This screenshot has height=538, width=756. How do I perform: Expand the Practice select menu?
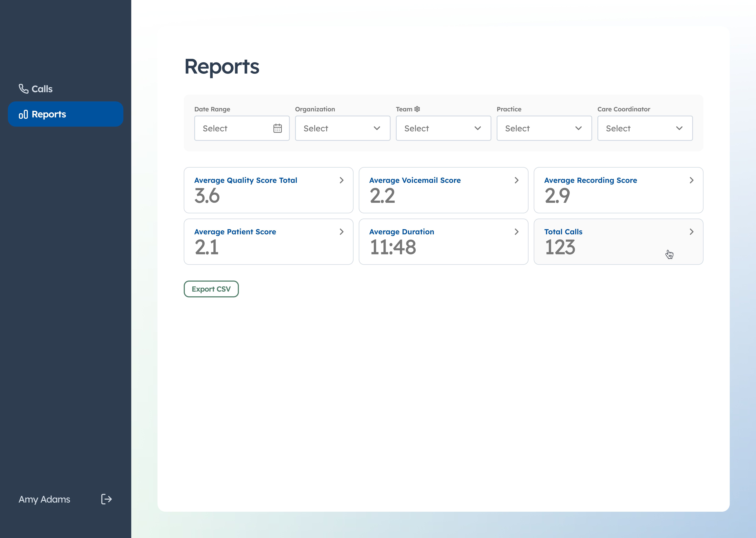[544, 128]
